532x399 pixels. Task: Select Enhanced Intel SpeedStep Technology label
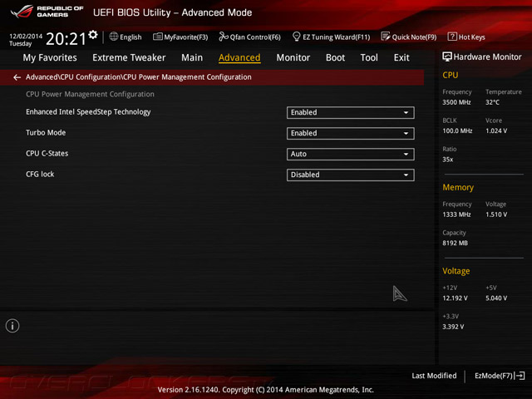[x=88, y=112]
